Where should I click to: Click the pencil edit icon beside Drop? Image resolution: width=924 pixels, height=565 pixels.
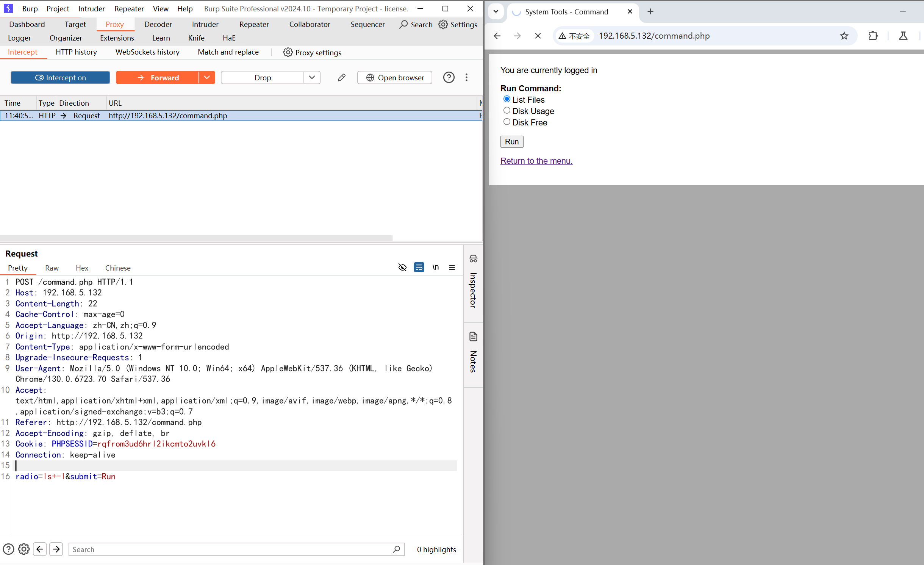(341, 78)
